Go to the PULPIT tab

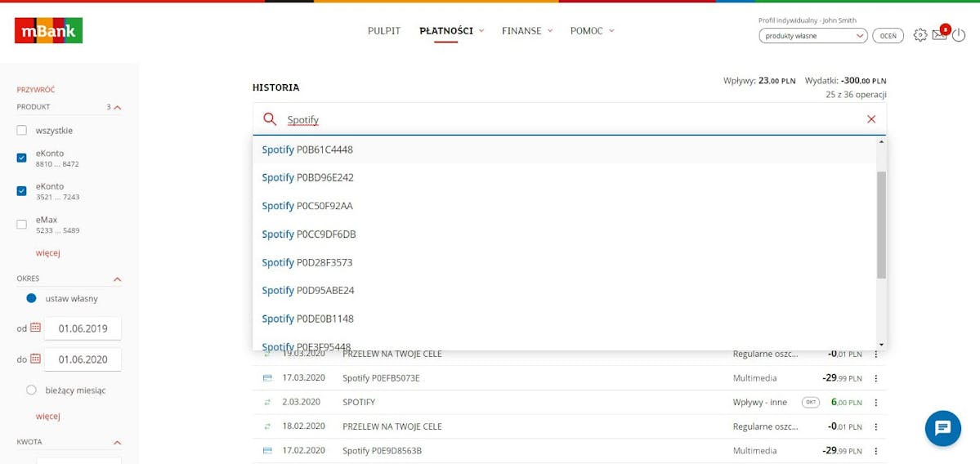[384, 30]
